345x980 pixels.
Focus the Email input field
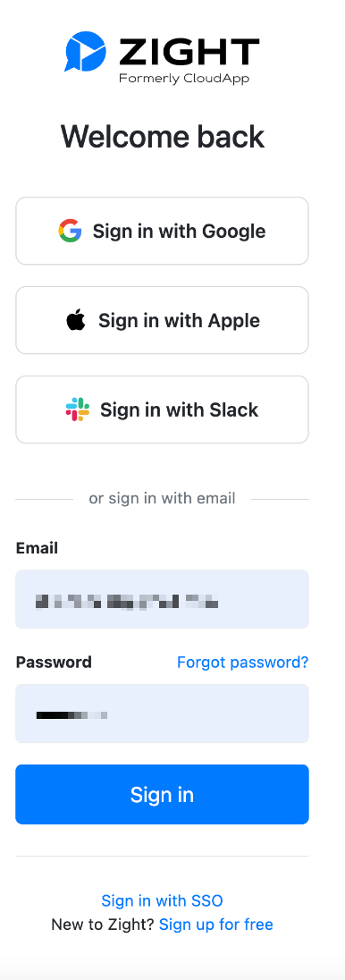tap(162, 599)
